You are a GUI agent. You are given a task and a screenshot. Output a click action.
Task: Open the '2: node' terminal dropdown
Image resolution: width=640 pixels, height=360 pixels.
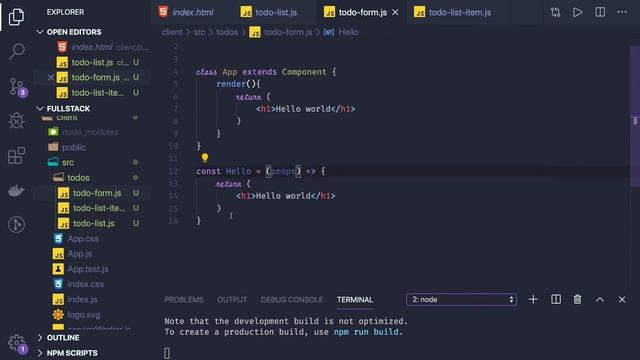coord(461,300)
